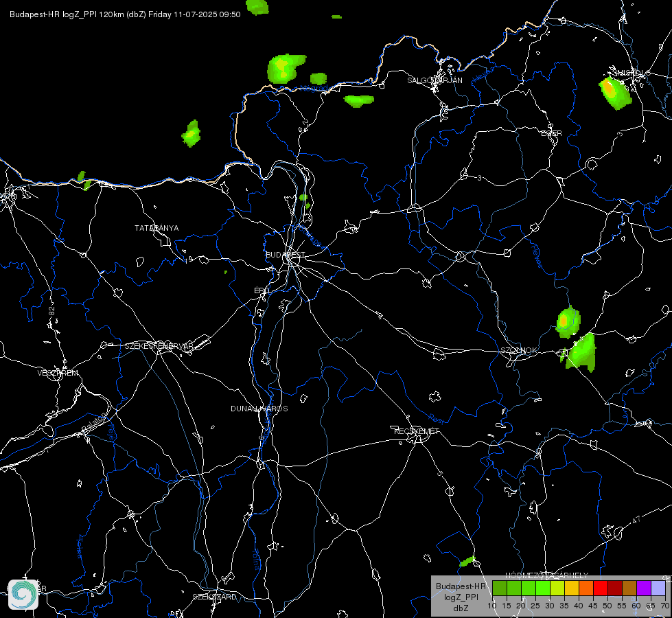Click the large green echo northwest of Nógrád label
Screen dimensions: 672x618
click(286, 68)
